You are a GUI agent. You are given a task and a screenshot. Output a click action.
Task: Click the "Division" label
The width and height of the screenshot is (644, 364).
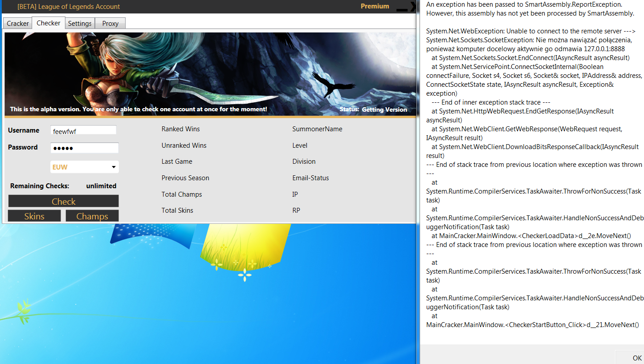click(304, 162)
